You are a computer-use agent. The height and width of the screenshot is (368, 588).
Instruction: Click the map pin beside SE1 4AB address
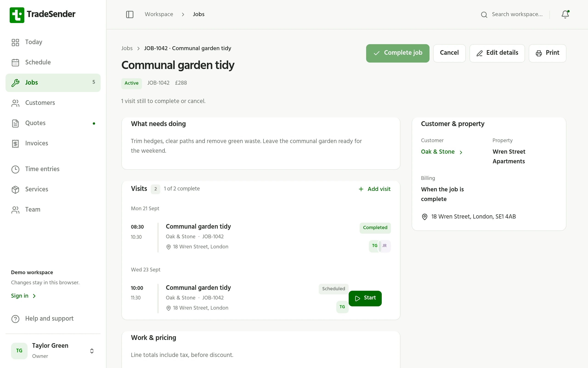pos(424,217)
